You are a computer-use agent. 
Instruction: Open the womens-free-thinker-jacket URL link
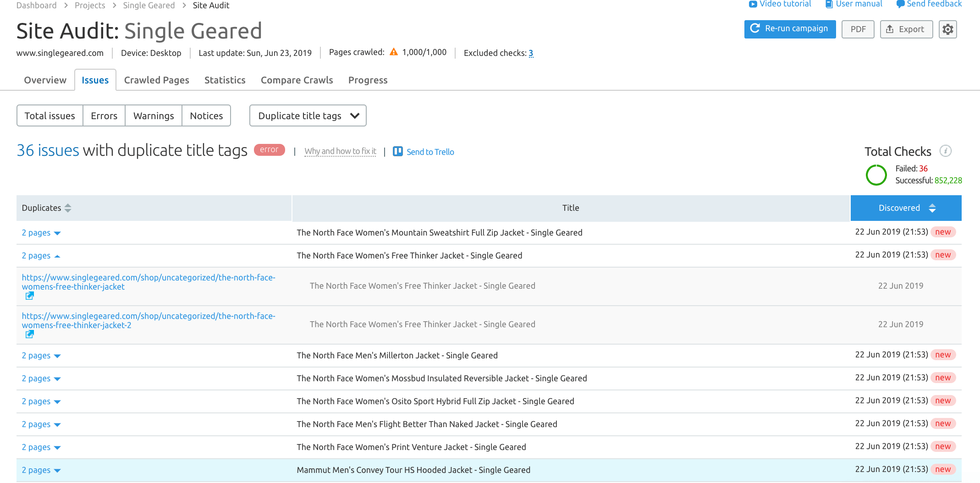(149, 282)
